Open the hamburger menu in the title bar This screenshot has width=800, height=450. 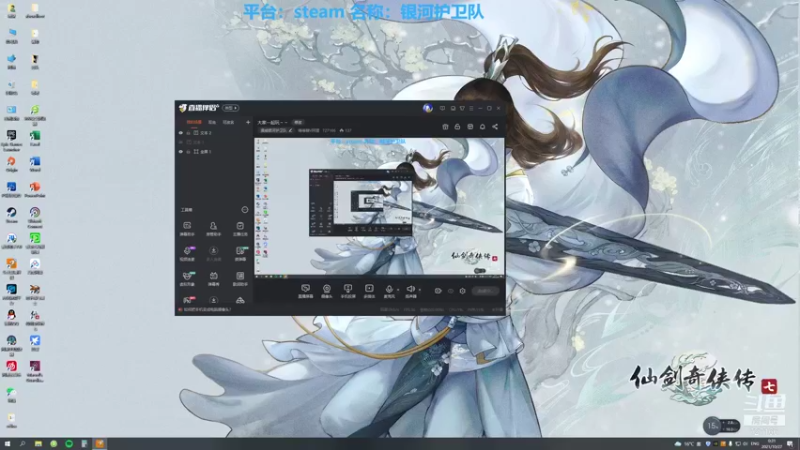471,108
